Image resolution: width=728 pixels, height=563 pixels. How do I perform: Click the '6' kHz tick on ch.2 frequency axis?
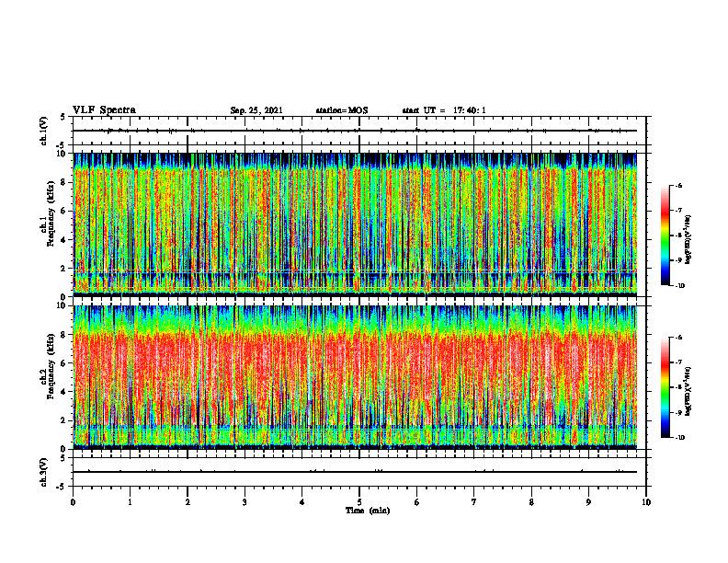[64, 363]
